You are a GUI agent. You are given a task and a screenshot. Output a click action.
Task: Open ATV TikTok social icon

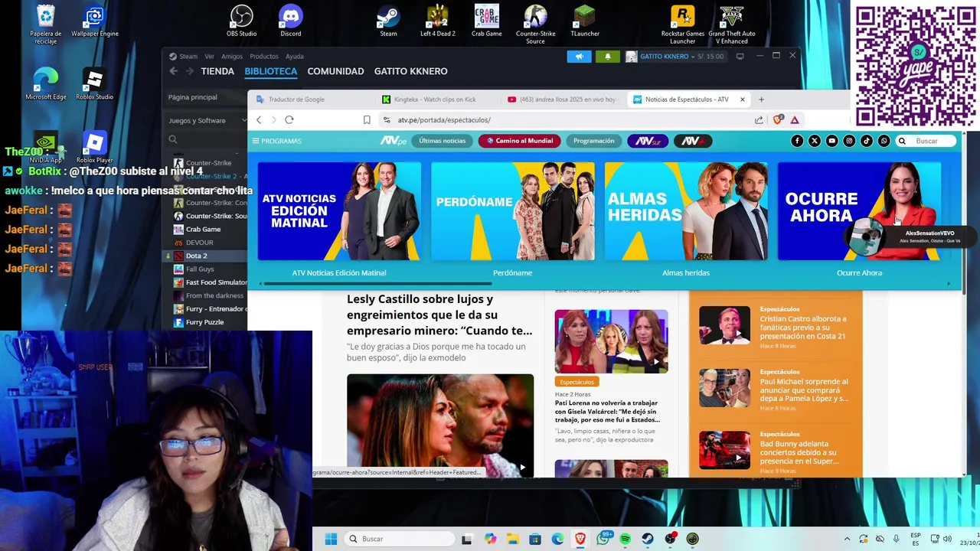pos(867,141)
